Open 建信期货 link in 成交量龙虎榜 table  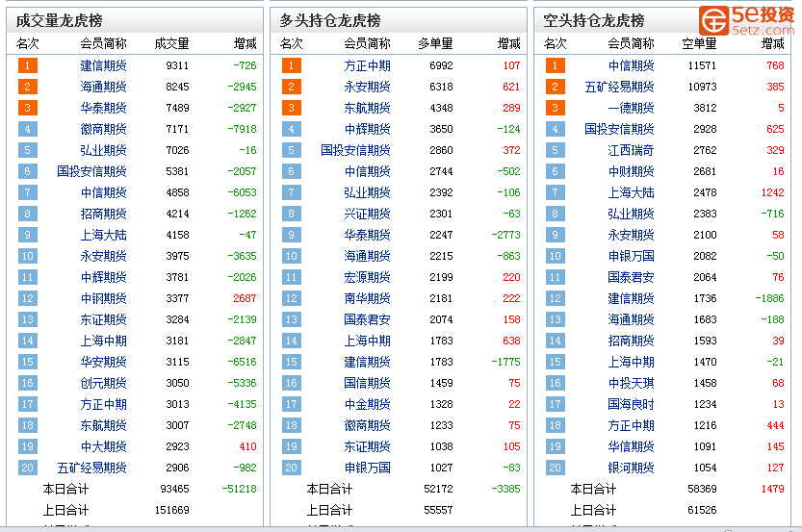tap(103, 65)
